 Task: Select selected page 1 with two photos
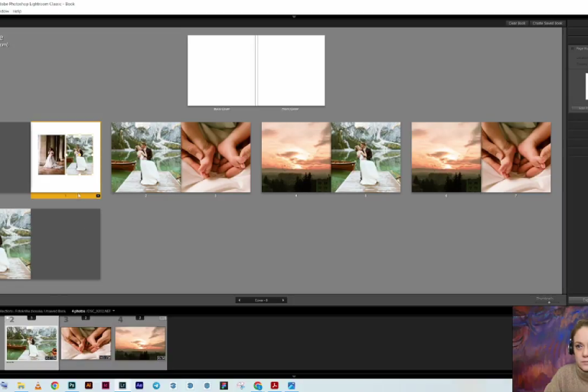coord(66,157)
